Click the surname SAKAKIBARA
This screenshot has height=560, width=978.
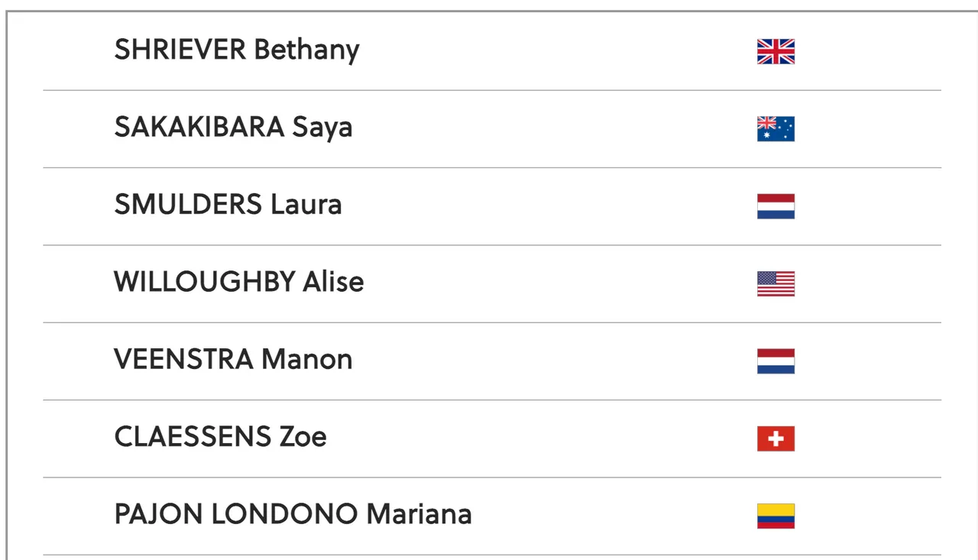(199, 128)
